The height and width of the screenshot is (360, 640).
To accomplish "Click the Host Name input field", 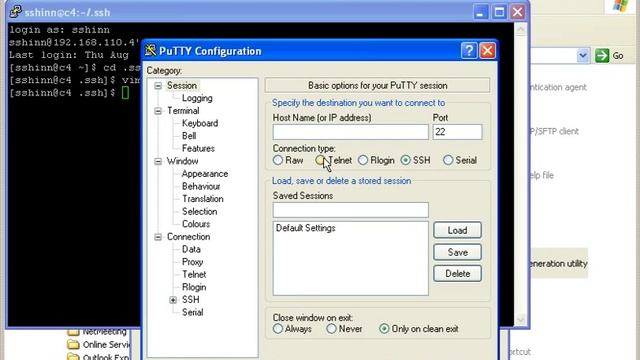I will 351,132.
